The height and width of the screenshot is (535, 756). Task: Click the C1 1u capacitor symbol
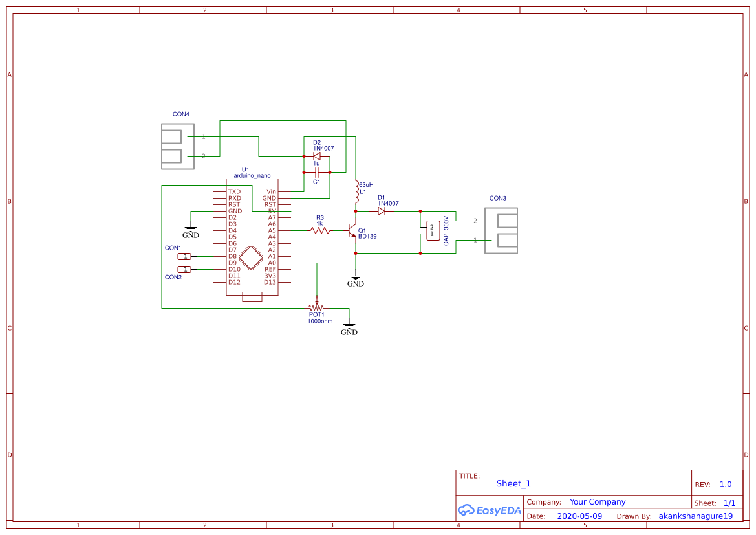point(317,173)
